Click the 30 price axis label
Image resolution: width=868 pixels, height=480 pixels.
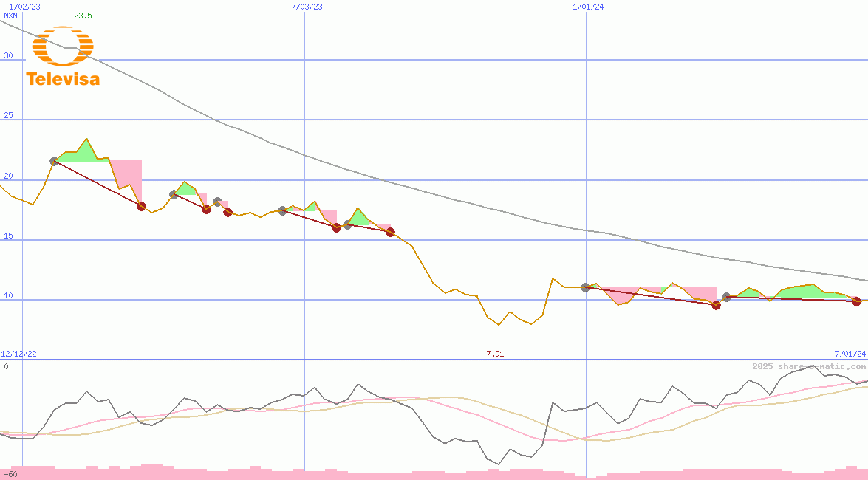coord(8,55)
